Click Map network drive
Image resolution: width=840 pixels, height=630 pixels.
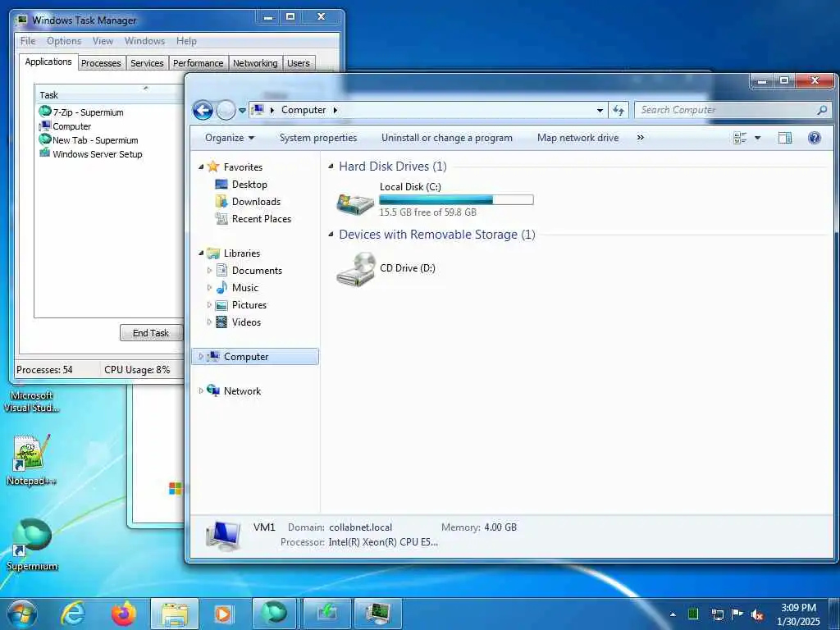[x=577, y=138]
